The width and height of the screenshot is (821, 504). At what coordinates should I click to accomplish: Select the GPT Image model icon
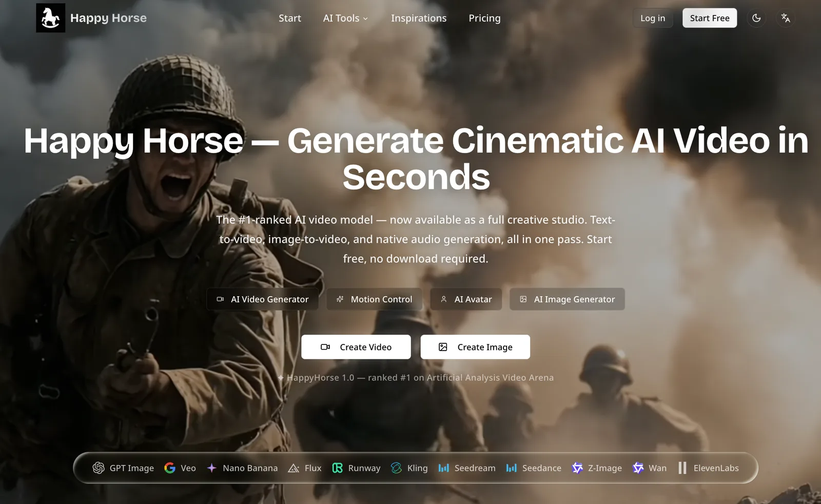pos(99,468)
